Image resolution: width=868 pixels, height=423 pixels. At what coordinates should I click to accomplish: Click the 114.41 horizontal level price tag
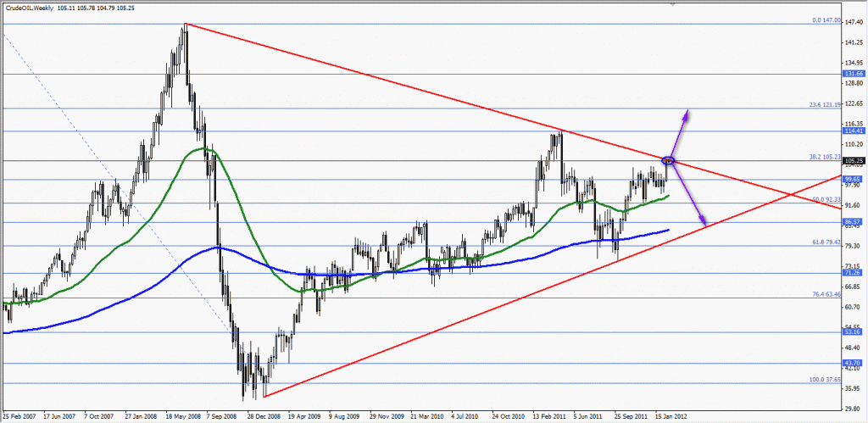click(853, 131)
